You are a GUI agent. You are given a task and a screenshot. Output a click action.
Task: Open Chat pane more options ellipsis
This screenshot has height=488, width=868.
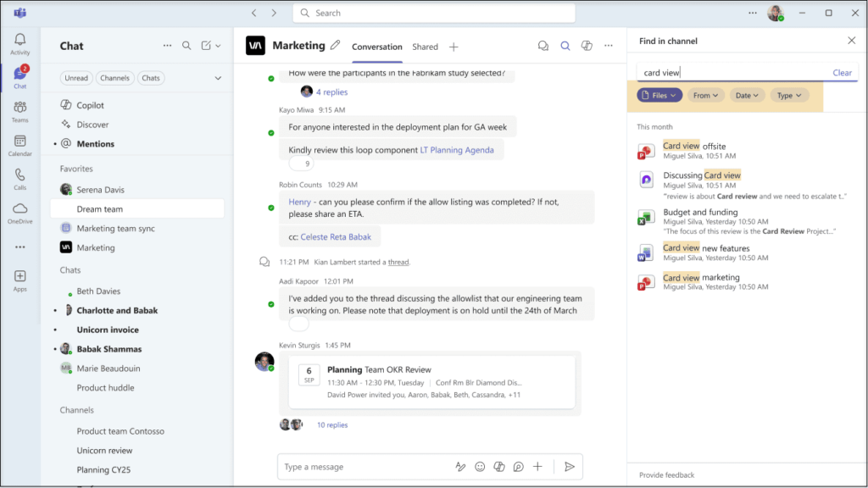tap(167, 46)
